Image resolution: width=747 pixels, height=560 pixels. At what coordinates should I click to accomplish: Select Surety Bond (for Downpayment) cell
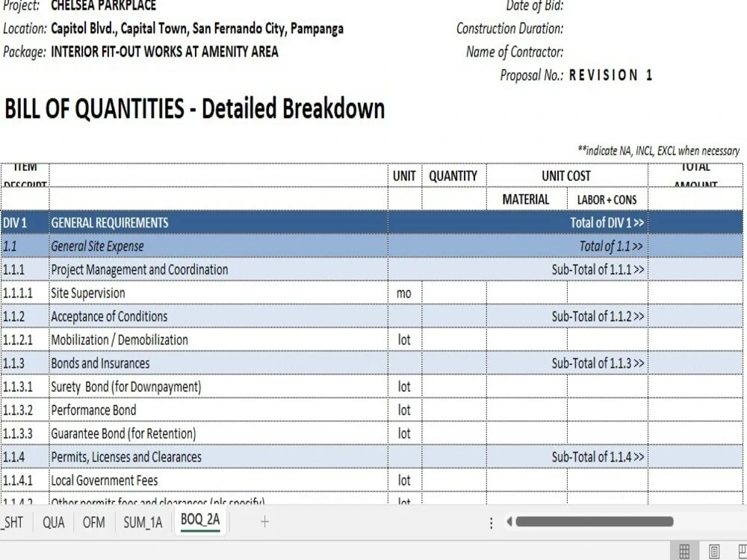tap(218, 387)
